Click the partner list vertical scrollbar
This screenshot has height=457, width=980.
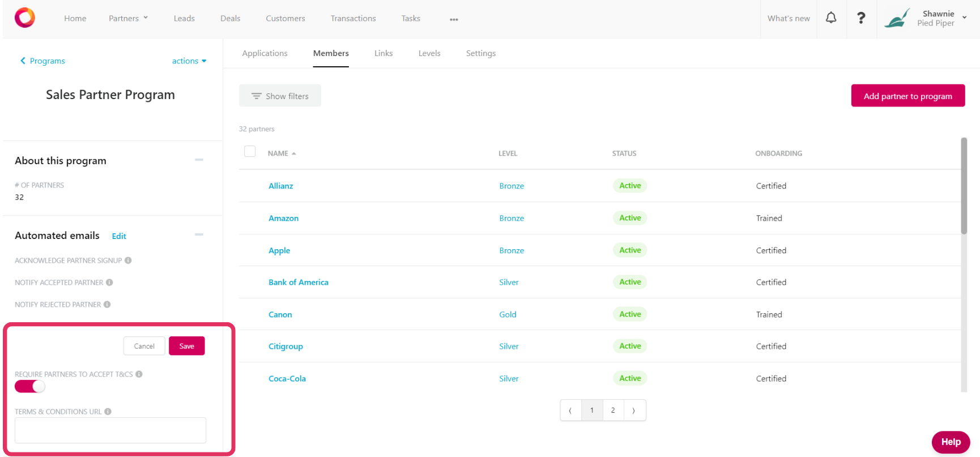point(964,186)
